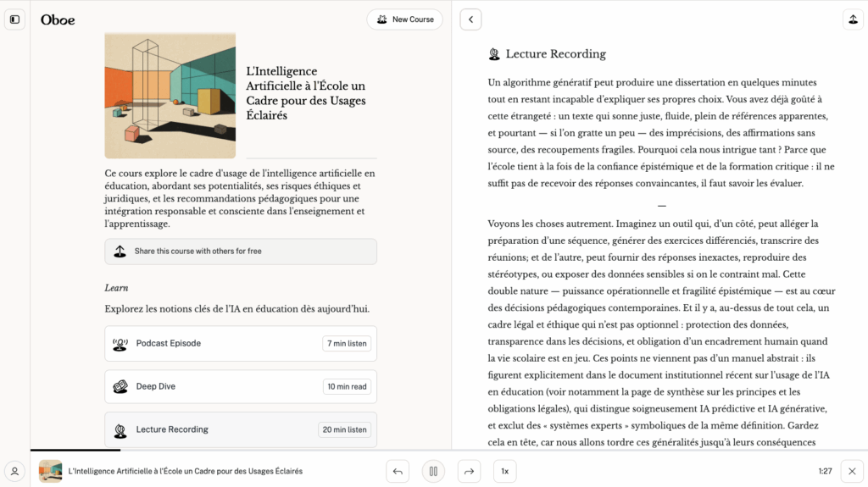Screen dimensions: 868x487
Task: Click the Deep Dive icon
Action: (x=120, y=386)
